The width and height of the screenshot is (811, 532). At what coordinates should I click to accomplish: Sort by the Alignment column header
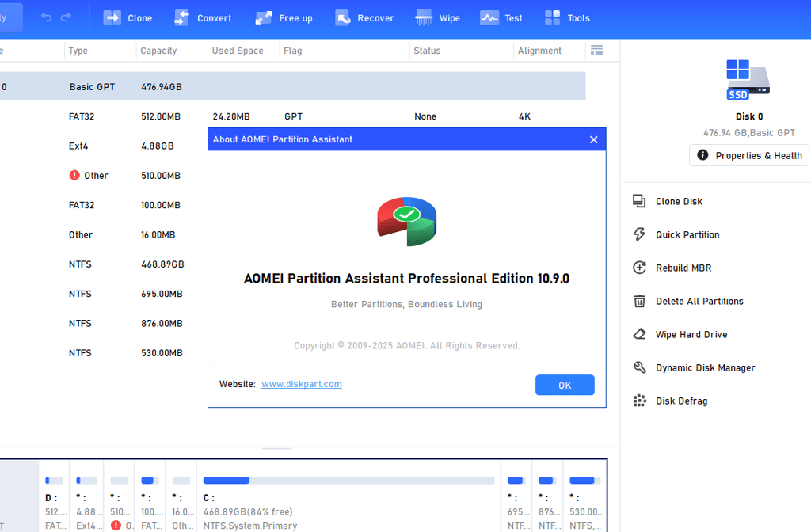[x=539, y=51]
